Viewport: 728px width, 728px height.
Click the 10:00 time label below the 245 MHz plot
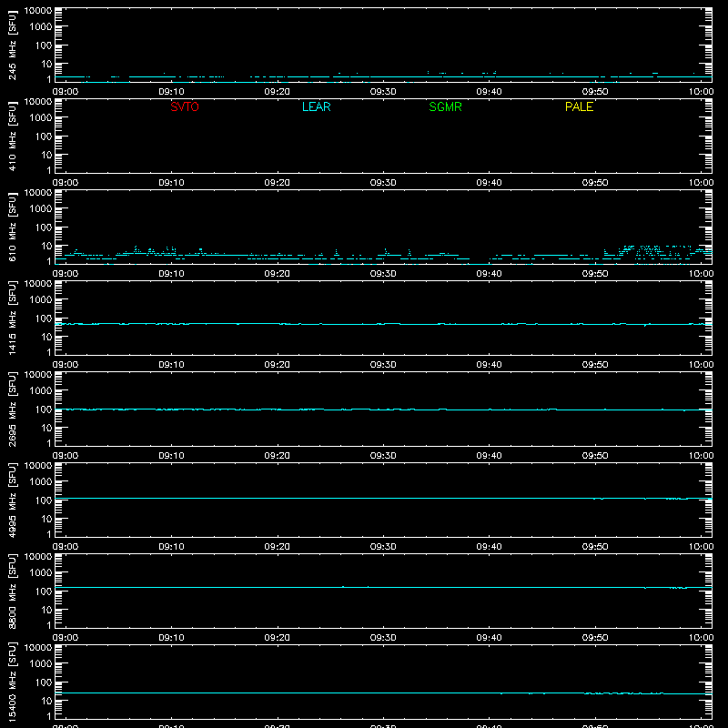701,92
